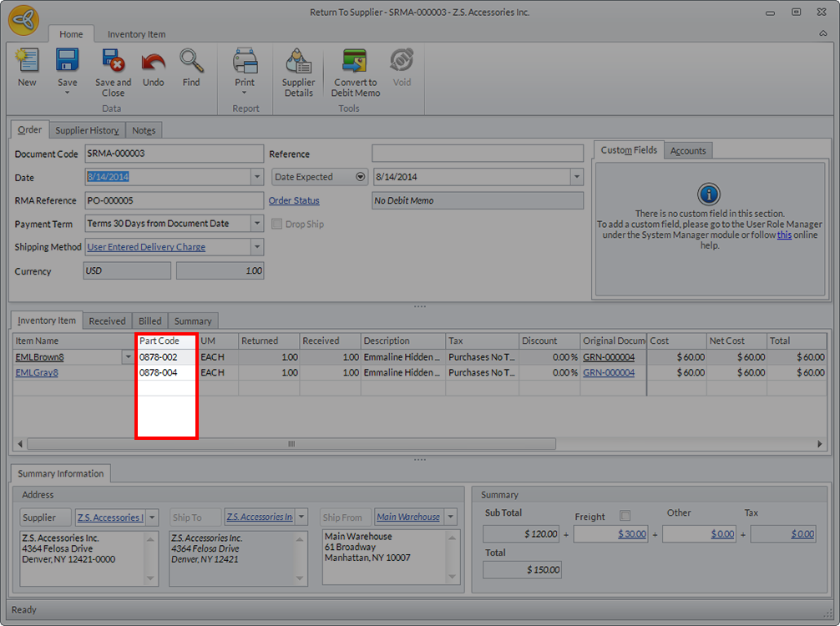Screen dimensions: 840x626
Task: Click the Save icon in ribbon
Action: click(x=67, y=61)
